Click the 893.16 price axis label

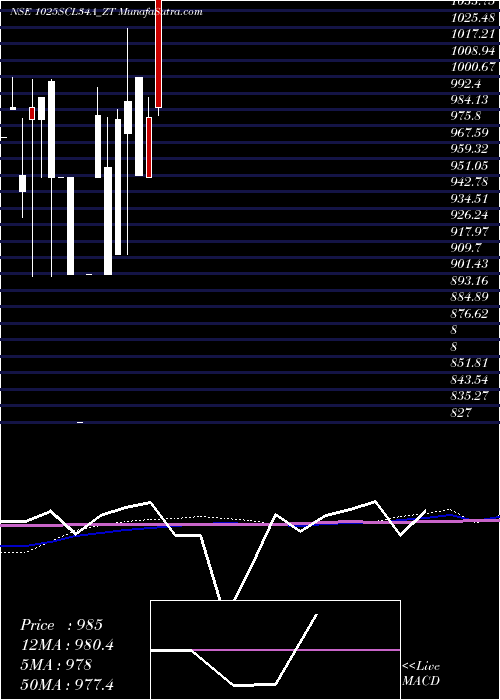[469, 281]
